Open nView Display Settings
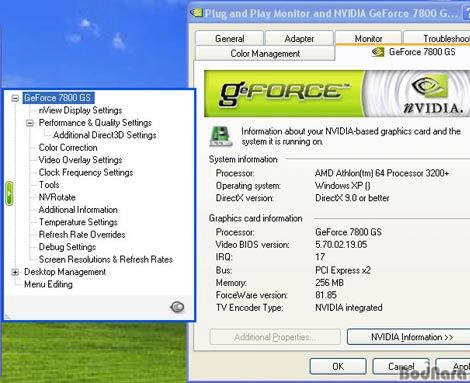The width and height of the screenshot is (470, 383). [x=80, y=110]
